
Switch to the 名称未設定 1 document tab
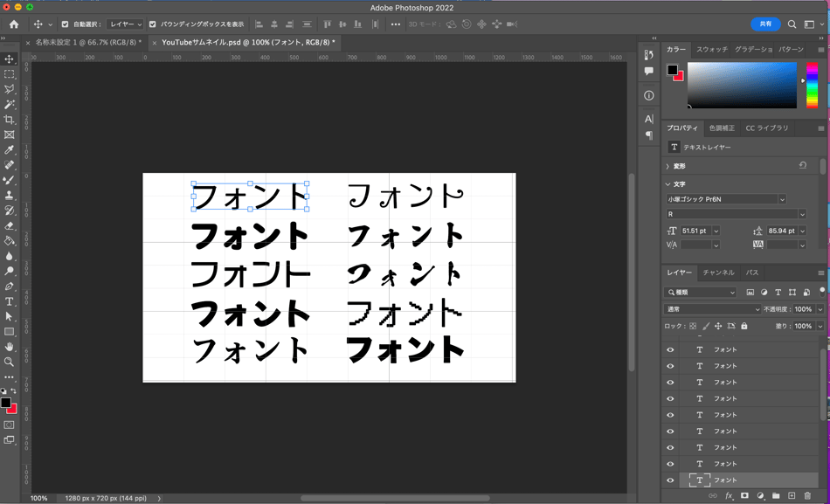coord(87,42)
